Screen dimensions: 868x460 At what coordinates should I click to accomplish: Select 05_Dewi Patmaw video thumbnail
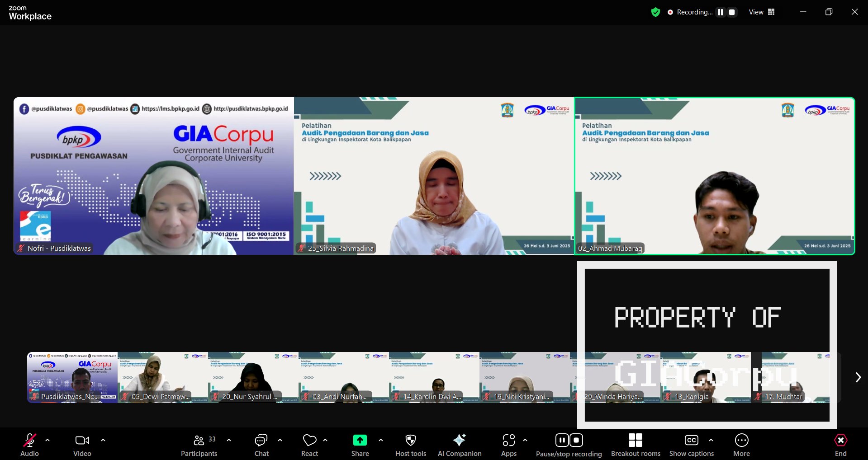pyautogui.click(x=163, y=377)
